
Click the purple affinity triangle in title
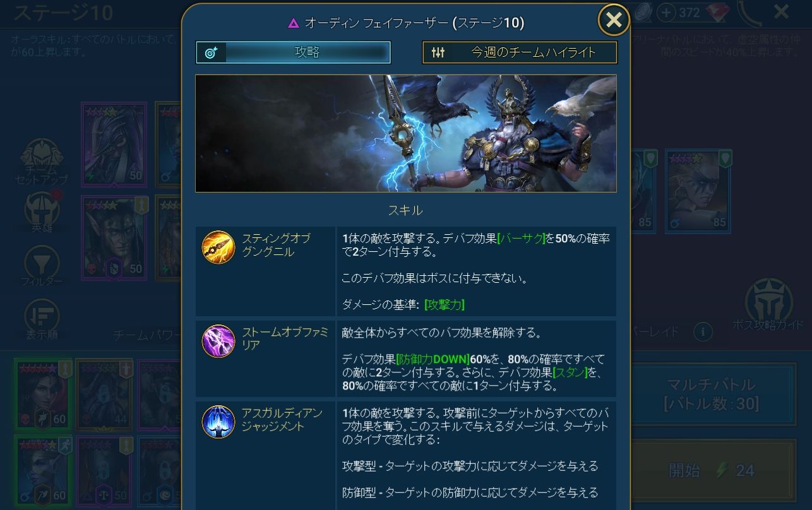[293, 23]
